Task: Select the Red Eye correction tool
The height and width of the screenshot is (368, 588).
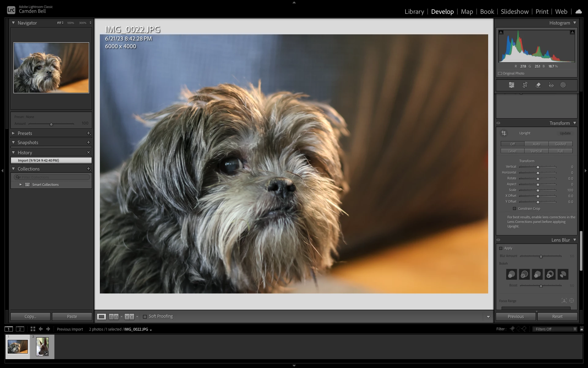Action: [551, 85]
